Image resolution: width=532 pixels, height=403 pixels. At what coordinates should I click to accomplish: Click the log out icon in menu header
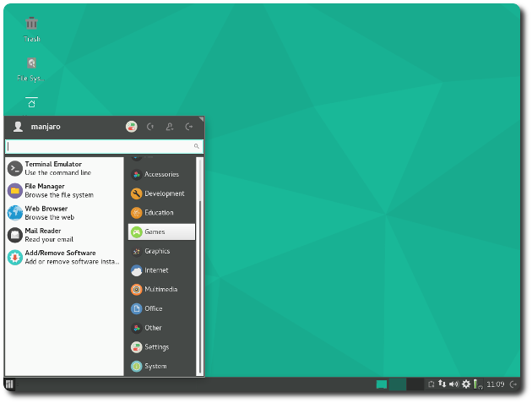click(189, 127)
